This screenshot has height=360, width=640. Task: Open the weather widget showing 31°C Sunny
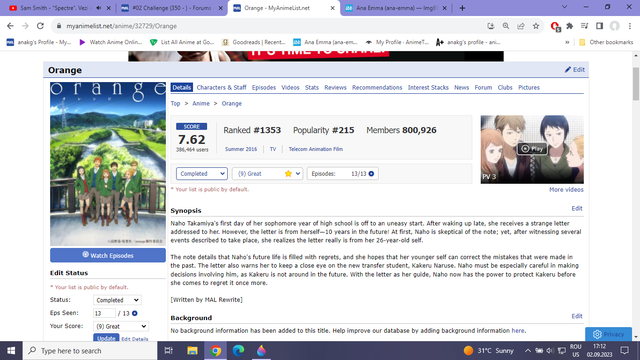point(489,351)
